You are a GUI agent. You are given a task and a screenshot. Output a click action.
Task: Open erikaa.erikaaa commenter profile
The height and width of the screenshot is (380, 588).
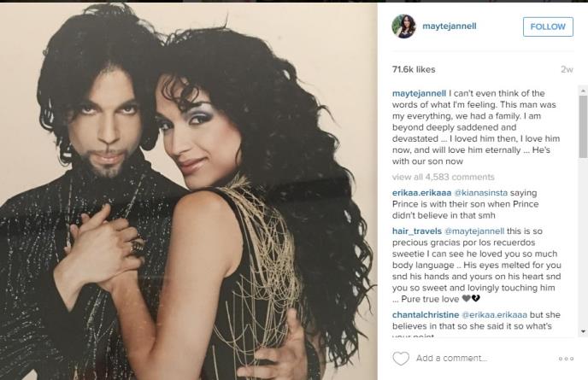(421, 193)
